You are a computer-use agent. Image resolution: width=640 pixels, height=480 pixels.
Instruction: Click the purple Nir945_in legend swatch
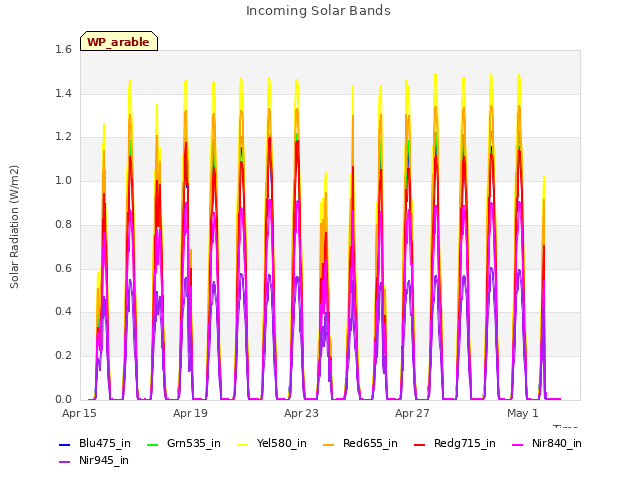(x=64, y=462)
